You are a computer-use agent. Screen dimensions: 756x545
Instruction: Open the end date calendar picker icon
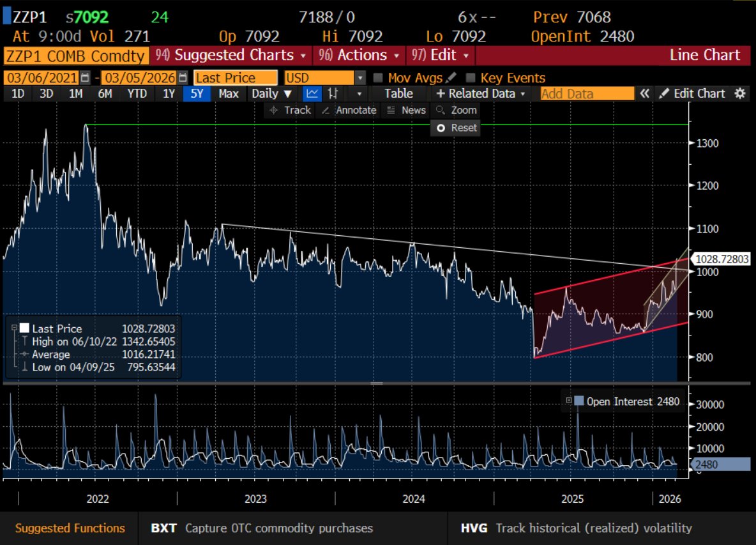(183, 78)
